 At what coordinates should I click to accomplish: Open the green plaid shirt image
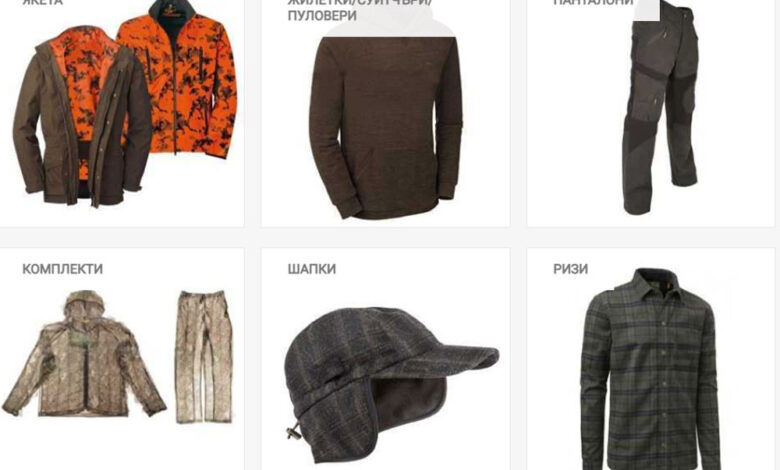coord(650,369)
